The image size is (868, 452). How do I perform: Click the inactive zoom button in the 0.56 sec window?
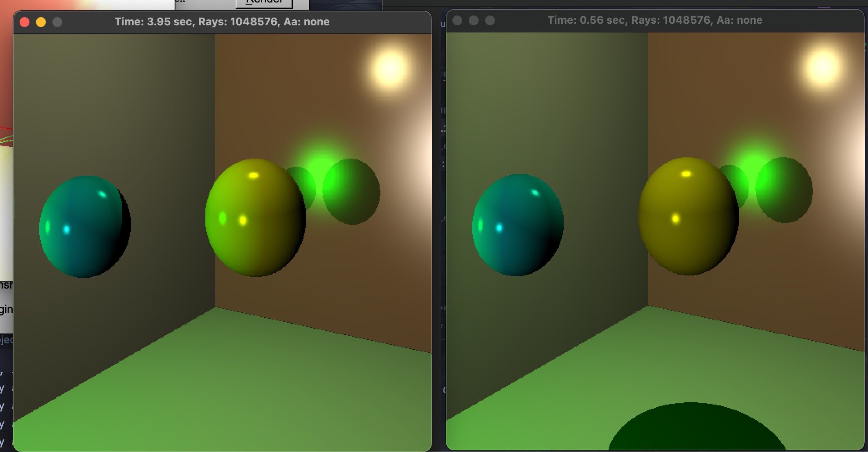coord(490,20)
